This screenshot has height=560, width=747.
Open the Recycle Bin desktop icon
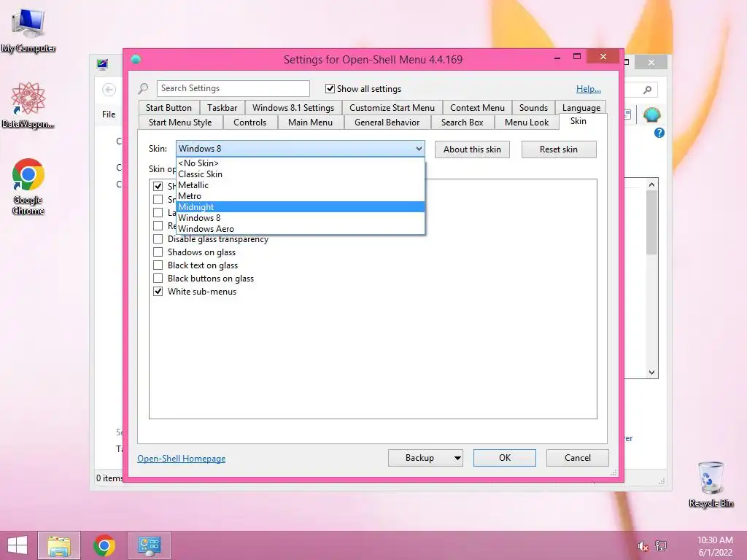point(711,484)
